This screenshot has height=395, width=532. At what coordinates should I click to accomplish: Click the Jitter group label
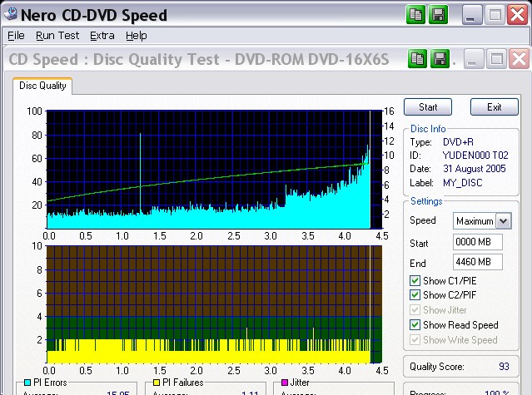(300, 383)
